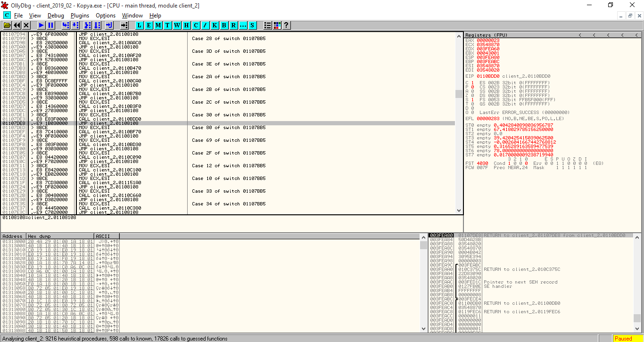Open debugging options list icon
644x342 pixels.
click(x=268, y=25)
